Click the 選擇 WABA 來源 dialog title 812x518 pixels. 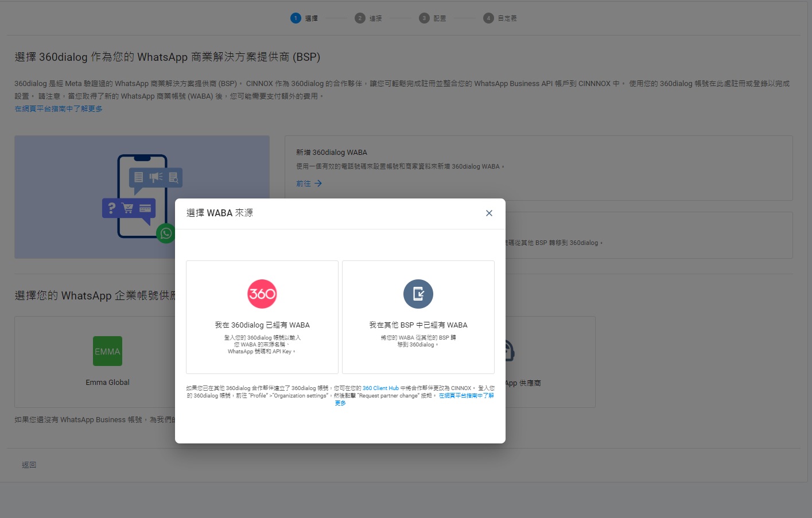click(x=220, y=213)
